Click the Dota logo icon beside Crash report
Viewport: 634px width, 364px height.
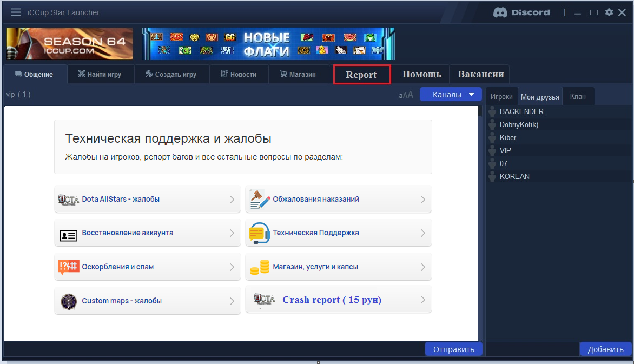(264, 300)
